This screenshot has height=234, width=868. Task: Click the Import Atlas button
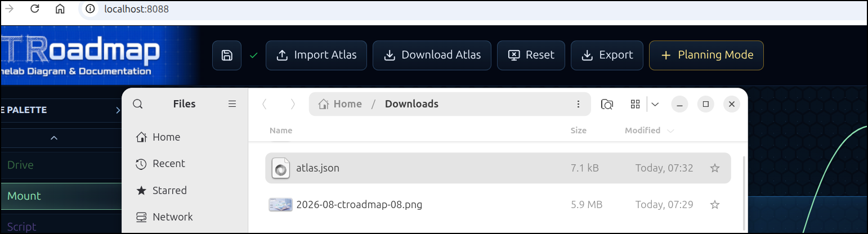click(316, 55)
